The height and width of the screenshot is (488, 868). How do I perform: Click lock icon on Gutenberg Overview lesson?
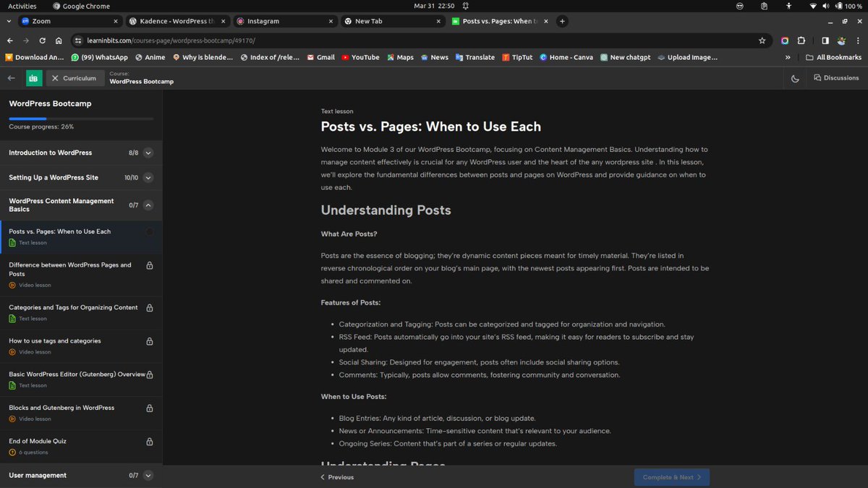coord(150,374)
